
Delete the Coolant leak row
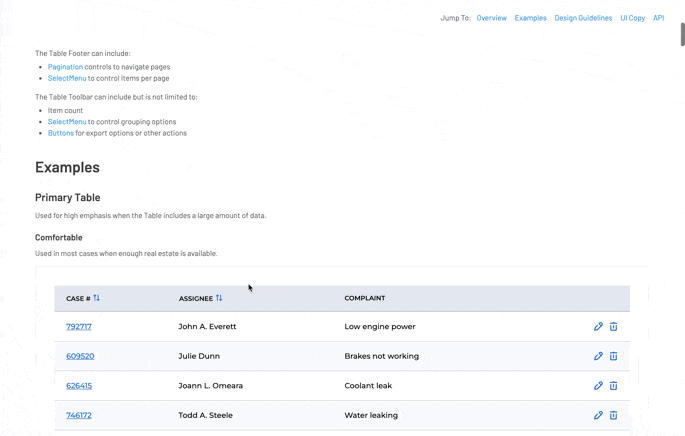(x=613, y=385)
